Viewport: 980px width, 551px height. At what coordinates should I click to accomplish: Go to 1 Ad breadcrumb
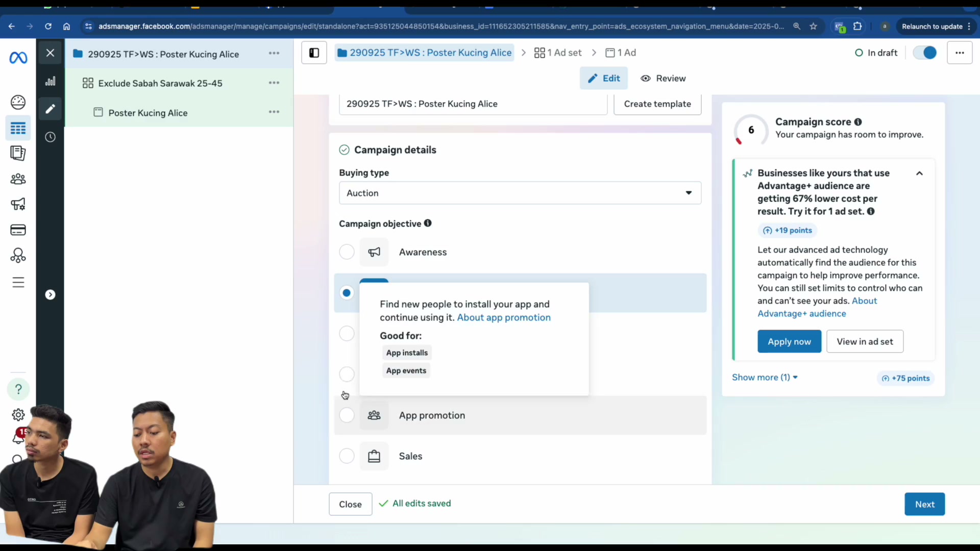coord(621,53)
